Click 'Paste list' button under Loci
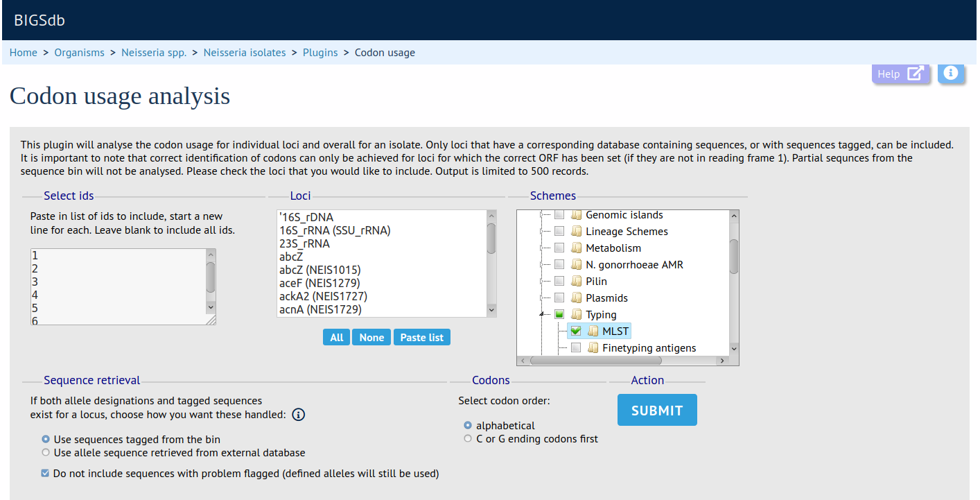980x500 pixels. point(421,338)
